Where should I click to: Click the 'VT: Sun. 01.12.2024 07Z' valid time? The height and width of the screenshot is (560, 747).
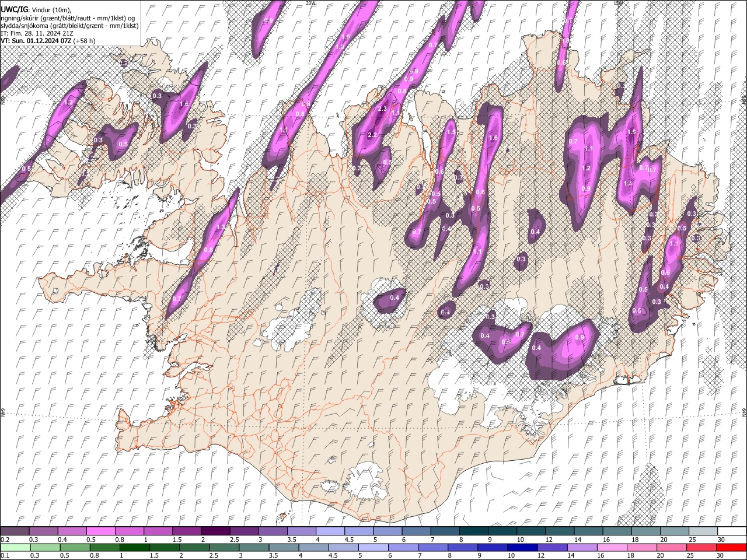[36, 41]
